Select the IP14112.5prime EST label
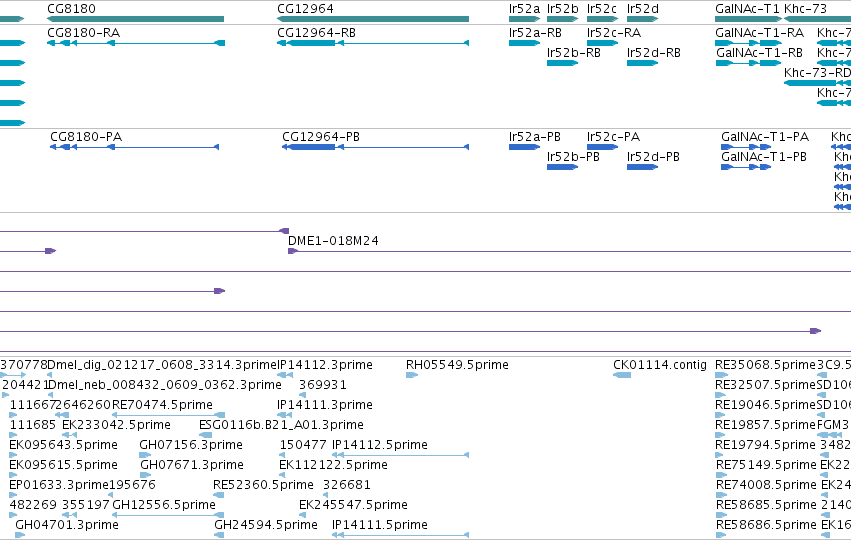 pos(380,445)
